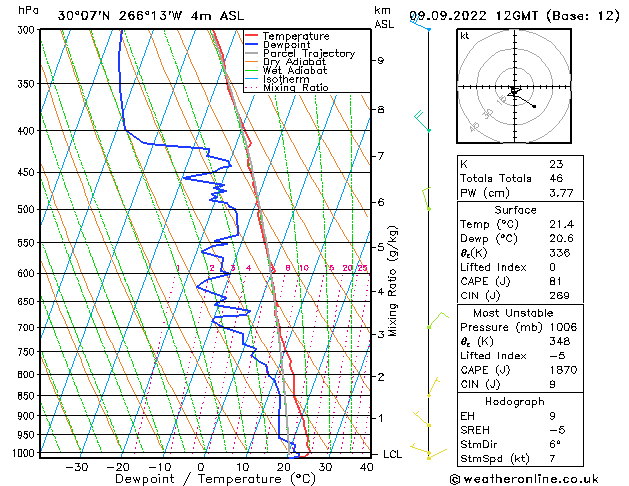This screenshot has height=486, width=629.
Task: Click the blue wind barb at 300 hPa
Action: [x=420, y=23]
